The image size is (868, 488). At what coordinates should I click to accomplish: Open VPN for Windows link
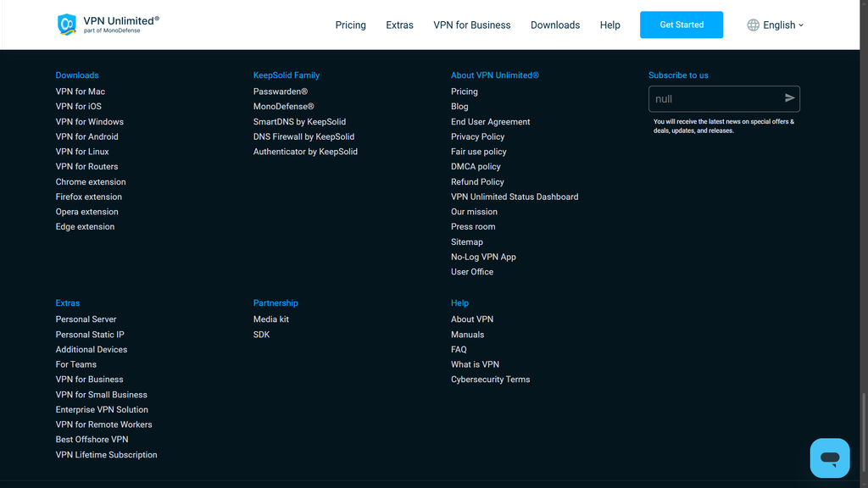point(90,122)
